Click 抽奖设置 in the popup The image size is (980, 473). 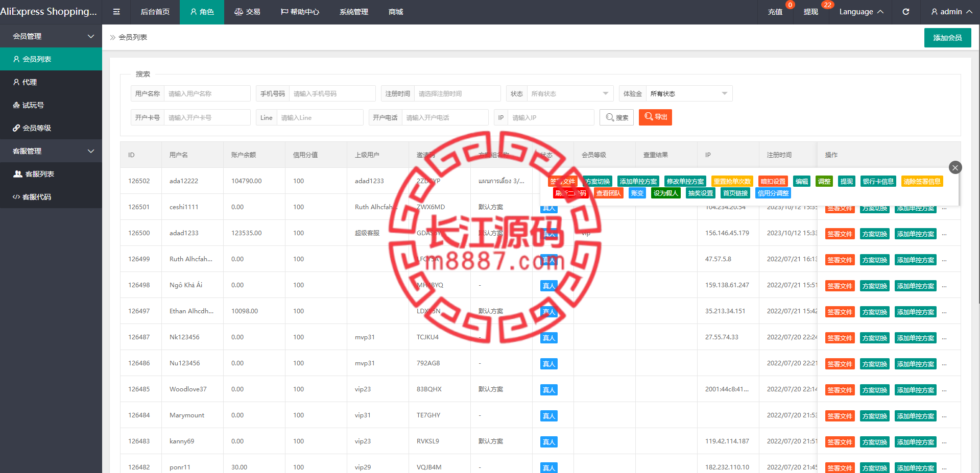pos(701,193)
